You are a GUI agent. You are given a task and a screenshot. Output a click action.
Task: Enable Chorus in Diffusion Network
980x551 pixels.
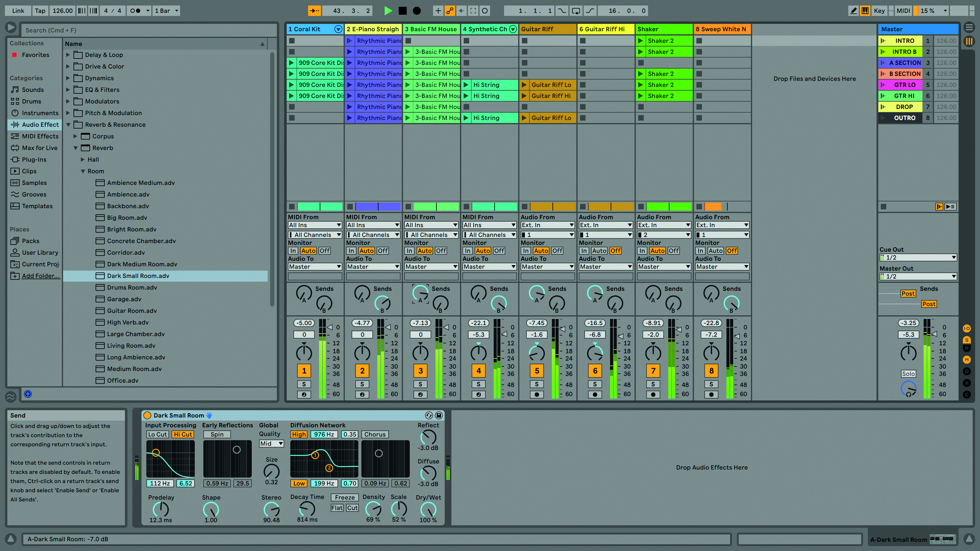click(x=375, y=434)
